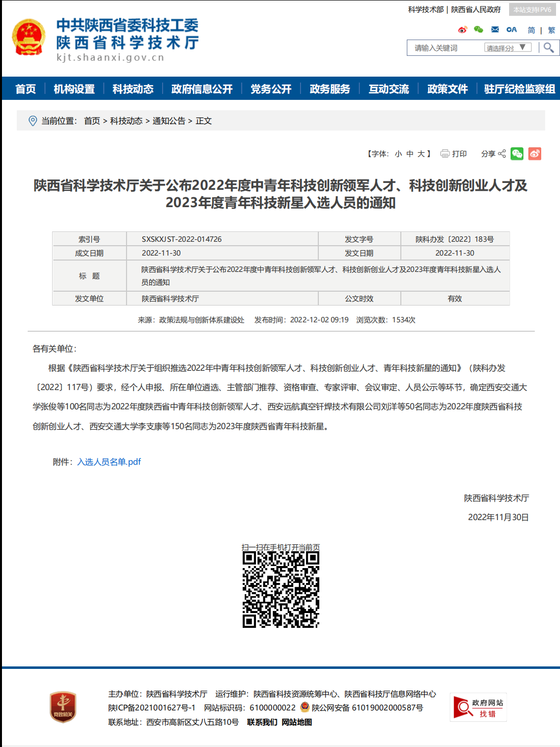Click the search magnifier icon
The image size is (560, 747).
click(549, 47)
